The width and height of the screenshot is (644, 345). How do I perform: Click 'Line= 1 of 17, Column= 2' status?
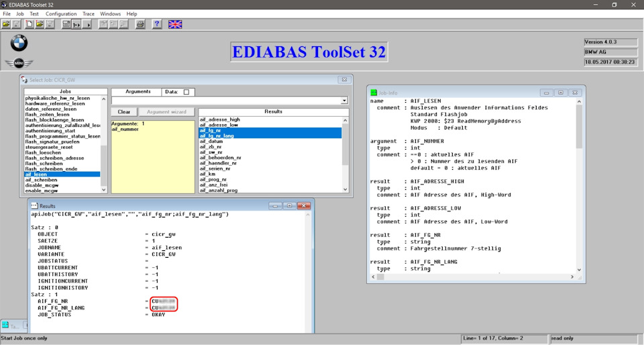coord(504,338)
